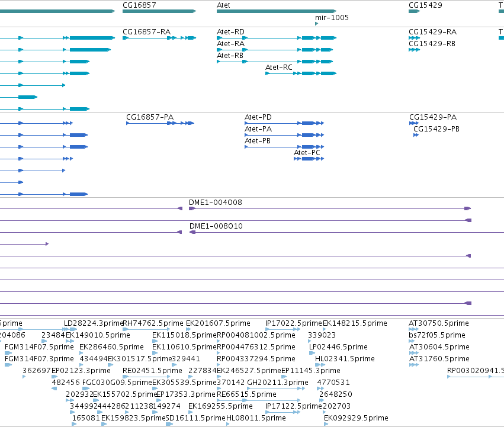Select CG15429-PB label
This screenshot has height=427, width=504.
(436, 129)
